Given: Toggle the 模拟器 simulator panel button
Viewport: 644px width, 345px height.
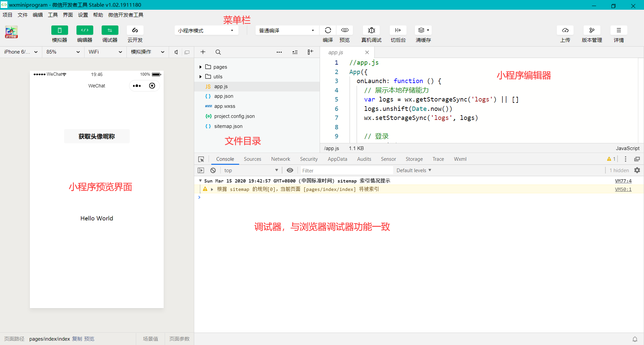Looking at the screenshot, I should 60,30.
